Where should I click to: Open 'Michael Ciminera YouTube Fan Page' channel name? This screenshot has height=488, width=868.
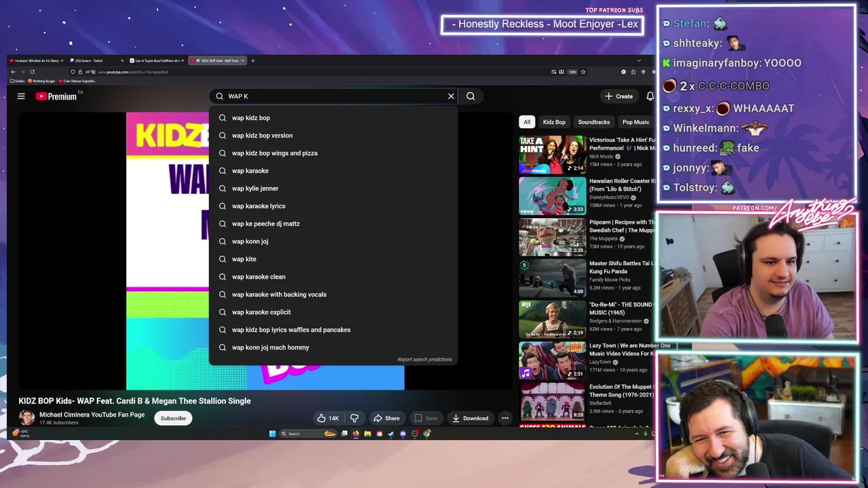click(x=92, y=415)
